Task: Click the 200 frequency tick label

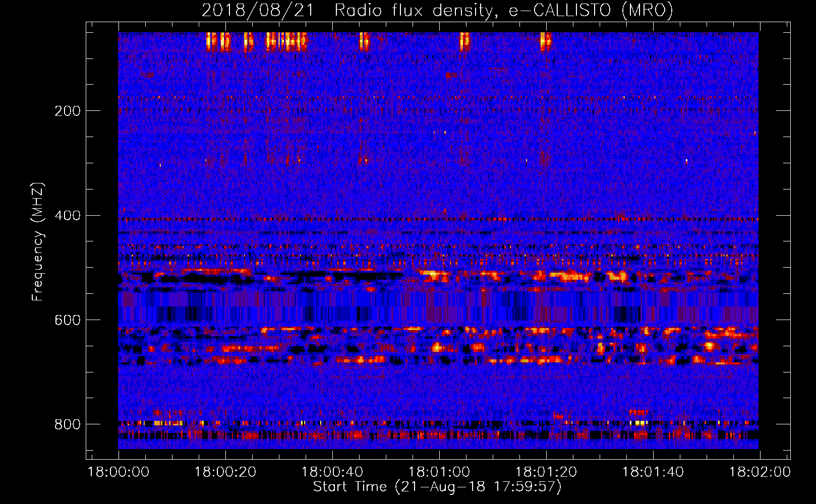Action: [68, 111]
